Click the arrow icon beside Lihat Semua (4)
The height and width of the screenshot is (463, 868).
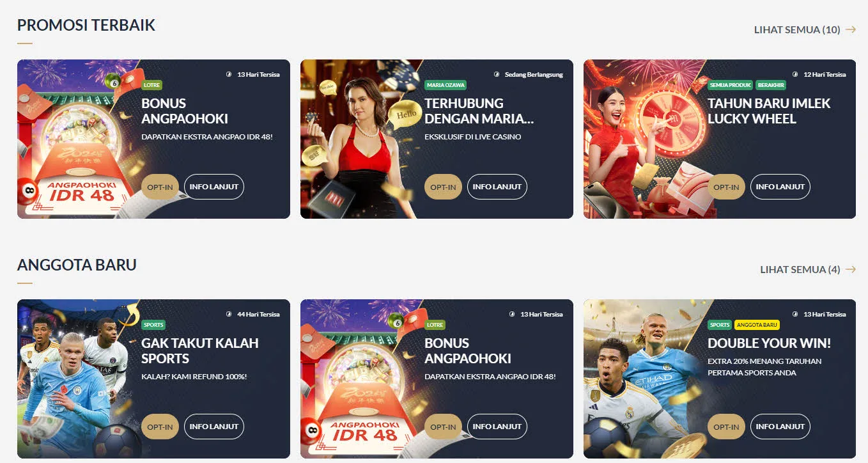point(850,269)
